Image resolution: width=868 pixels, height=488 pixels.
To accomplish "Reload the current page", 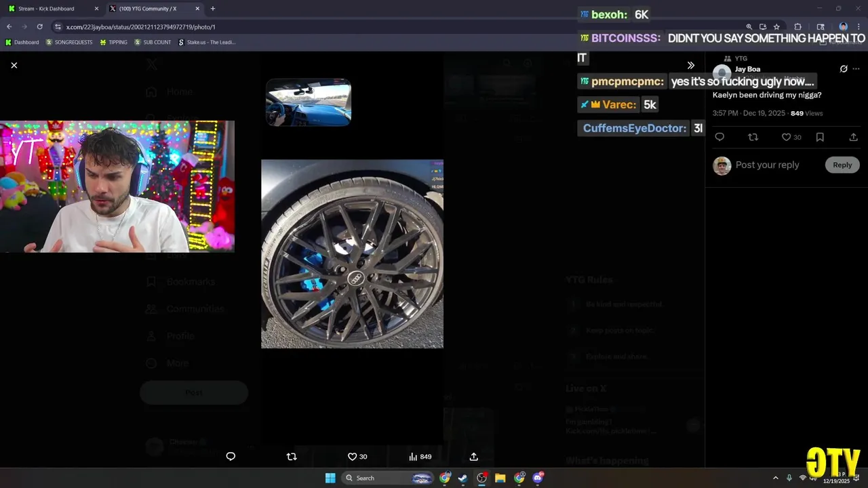I will pyautogui.click(x=39, y=26).
